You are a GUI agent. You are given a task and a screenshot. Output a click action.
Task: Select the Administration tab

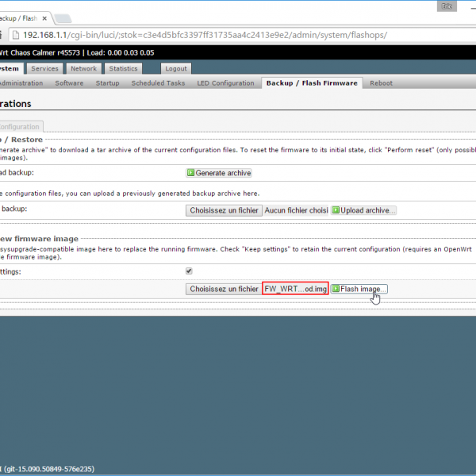pos(21,83)
